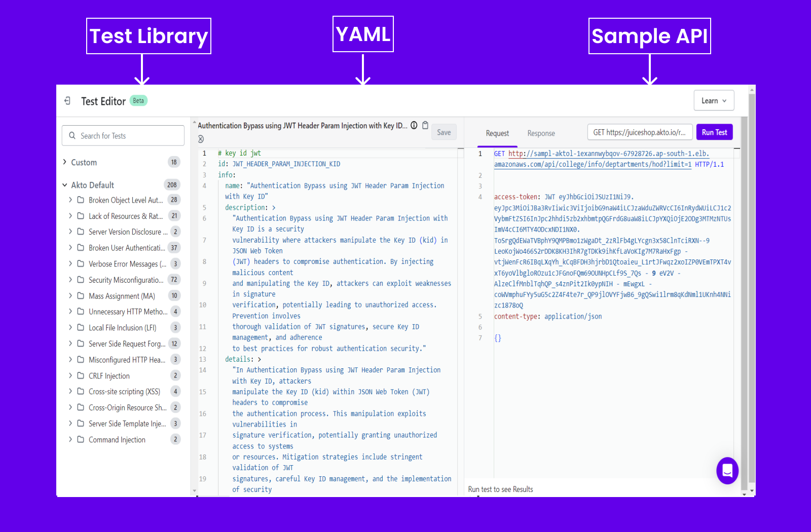The image size is (811, 532).
Task: Select the Request tab
Action: pyautogui.click(x=497, y=133)
